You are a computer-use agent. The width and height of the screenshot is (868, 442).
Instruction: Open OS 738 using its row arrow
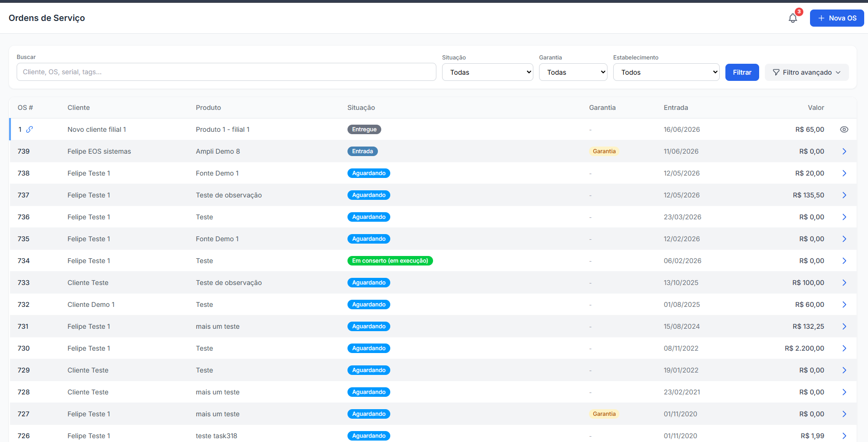click(x=844, y=173)
